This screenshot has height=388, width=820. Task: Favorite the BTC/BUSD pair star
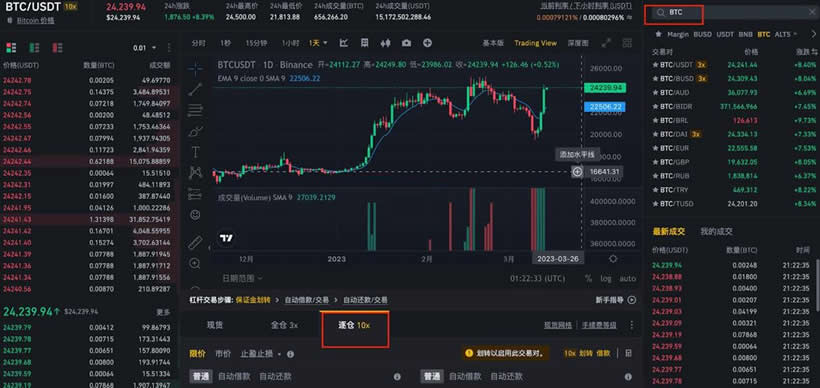(x=655, y=78)
